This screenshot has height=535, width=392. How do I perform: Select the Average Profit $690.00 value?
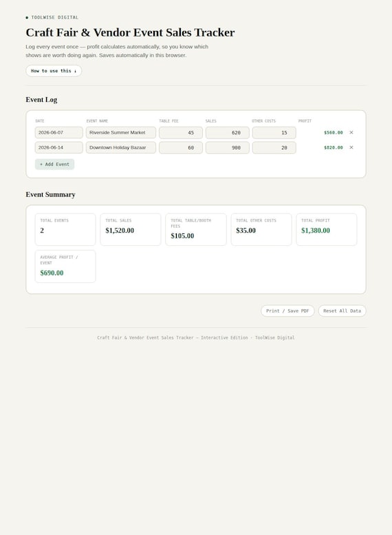point(52,273)
